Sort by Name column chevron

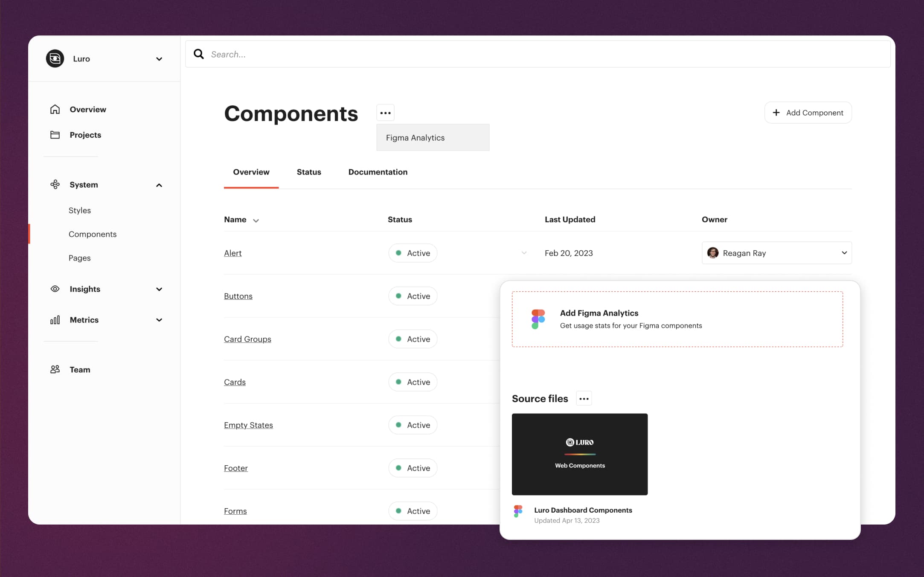[256, 220]
